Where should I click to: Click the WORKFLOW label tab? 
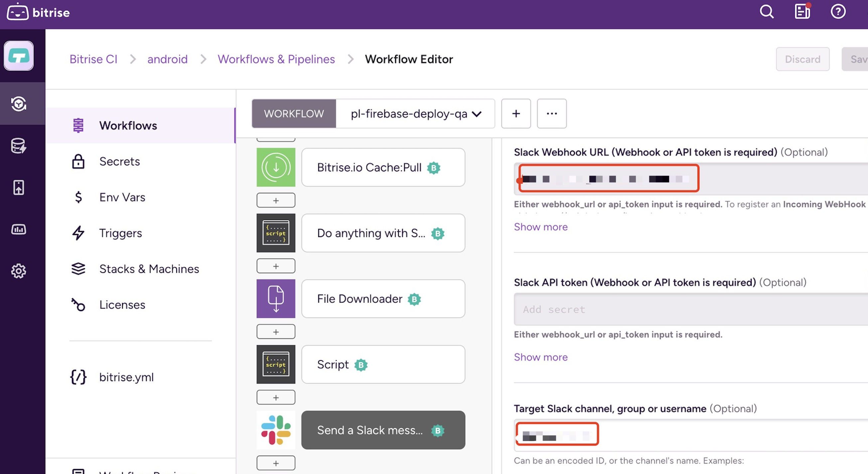point(294,114)
